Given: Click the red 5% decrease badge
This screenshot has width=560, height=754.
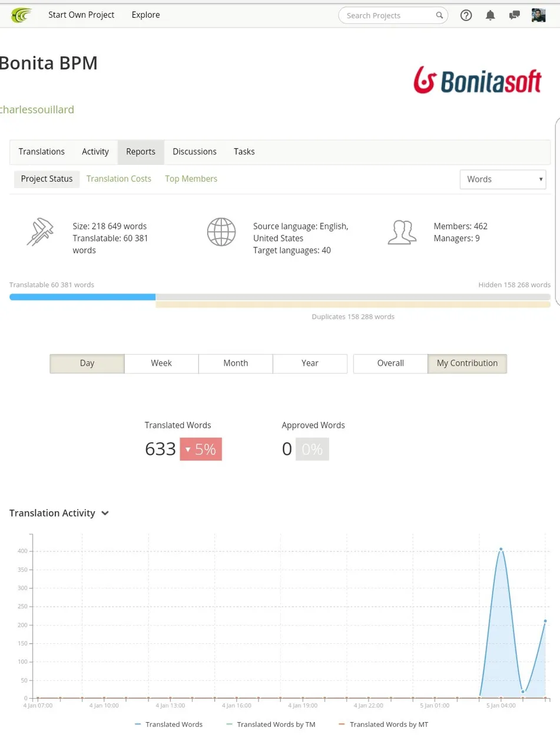Looking at the screenshot, I should click(201, 449).
